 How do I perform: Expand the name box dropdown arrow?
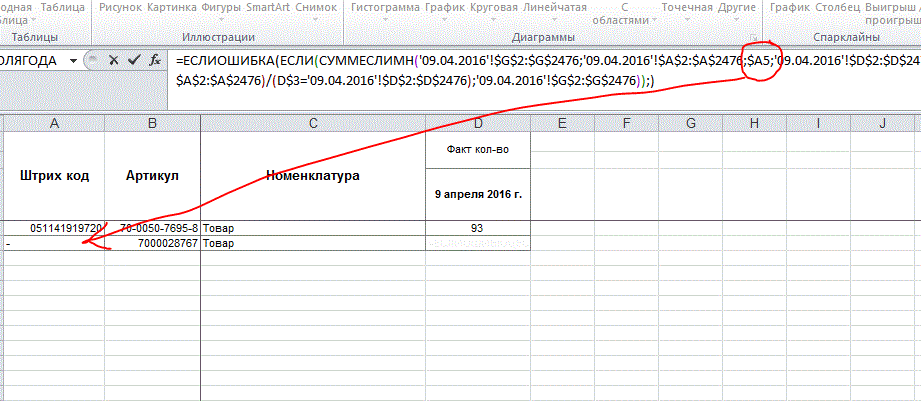point(73,60)
